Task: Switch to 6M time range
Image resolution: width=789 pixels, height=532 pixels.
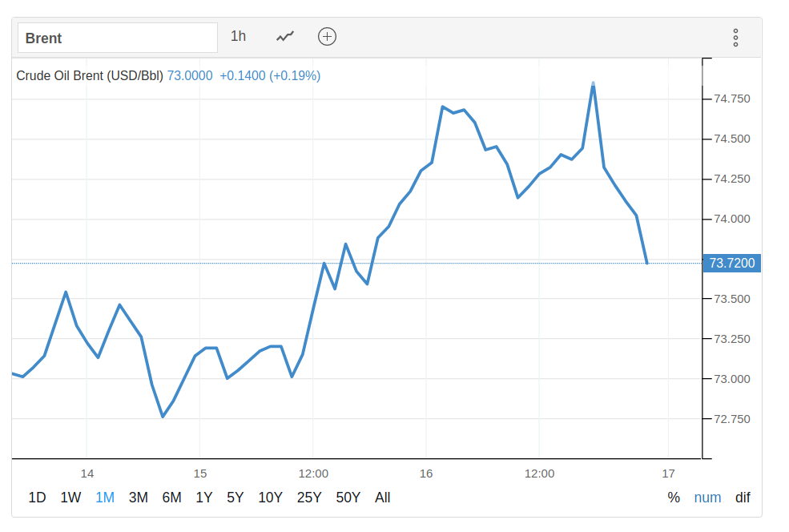Action: (171, 498)
